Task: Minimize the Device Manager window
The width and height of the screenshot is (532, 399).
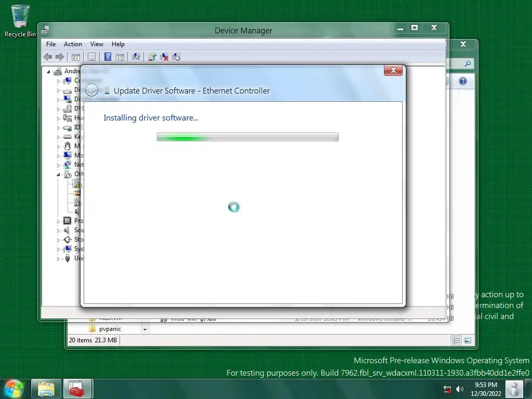Action: click(401, 28)
